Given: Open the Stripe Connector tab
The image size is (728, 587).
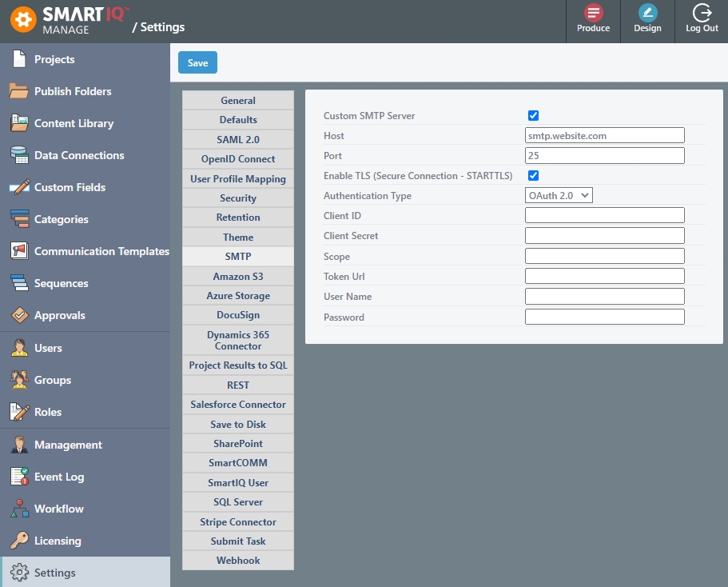Looking at the screenshot, I should 238,521.
